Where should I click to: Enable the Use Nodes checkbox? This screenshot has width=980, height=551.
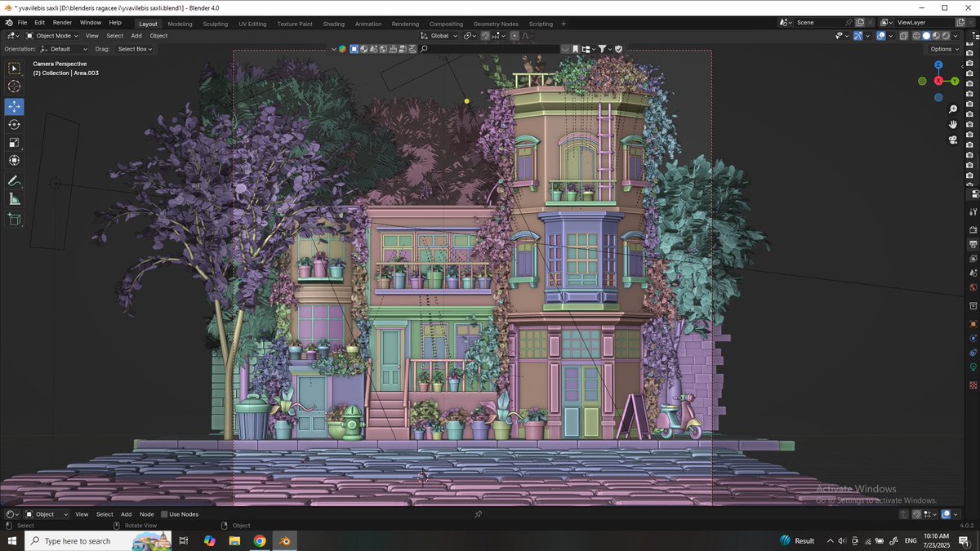(x=164, y=514)
